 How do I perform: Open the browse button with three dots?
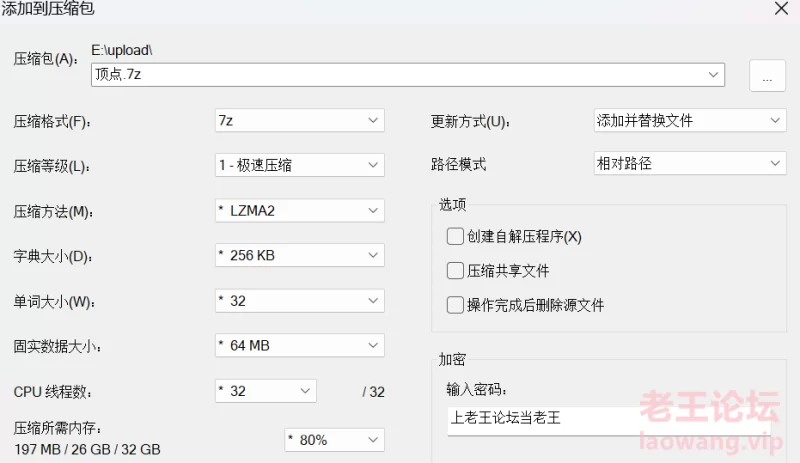[x=767, y=76]
